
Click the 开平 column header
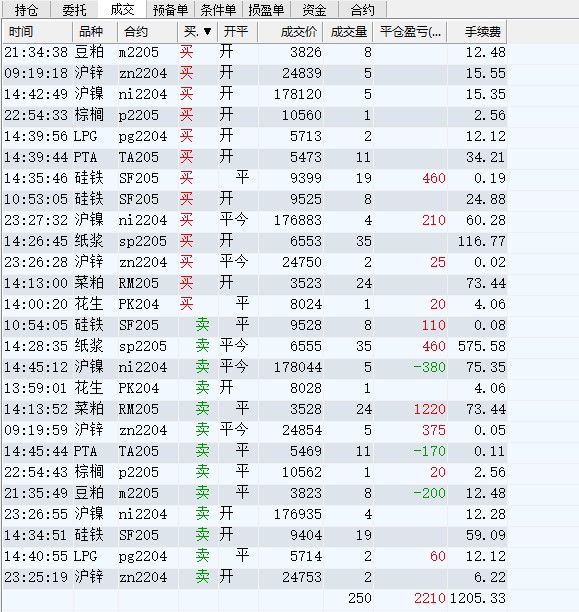pyautogui.click(x=237, y=32)
